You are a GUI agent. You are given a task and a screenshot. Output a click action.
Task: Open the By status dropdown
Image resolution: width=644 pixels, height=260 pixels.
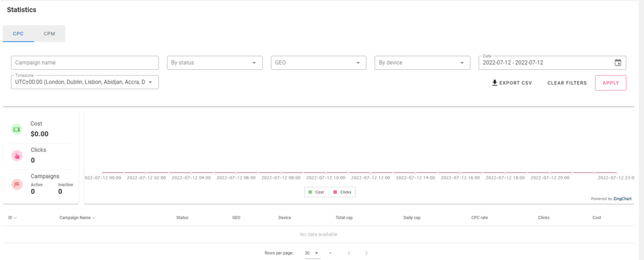tap(215, 63)
